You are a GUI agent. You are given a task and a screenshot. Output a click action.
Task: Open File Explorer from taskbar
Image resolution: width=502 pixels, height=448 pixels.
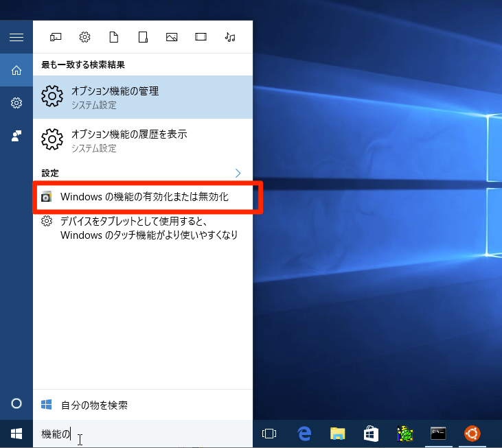337,434
